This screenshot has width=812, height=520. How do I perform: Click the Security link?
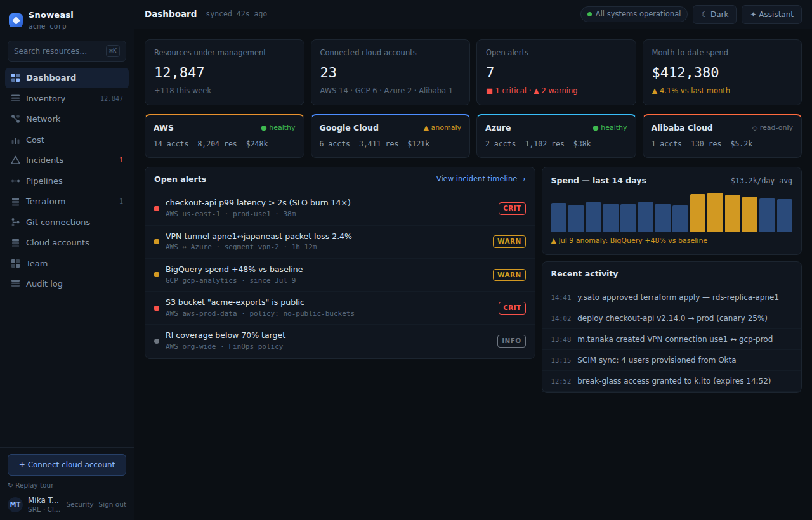tap(80, 505)
